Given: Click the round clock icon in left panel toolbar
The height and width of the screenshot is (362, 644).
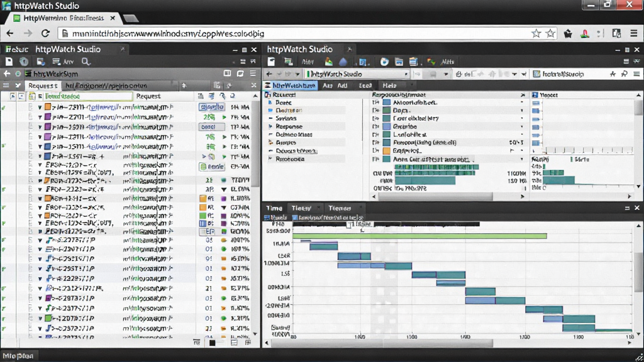Looking at the screenshot, I should tap(24, 62).
